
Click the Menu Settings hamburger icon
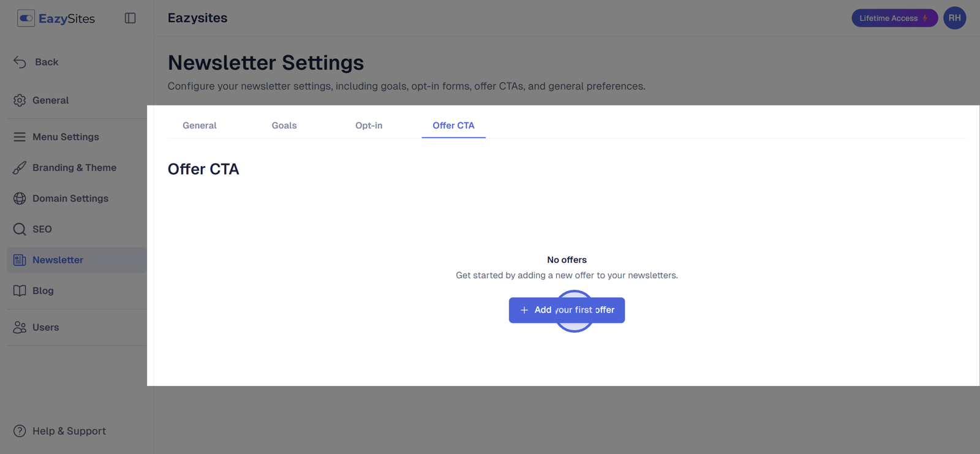(20, 137)
